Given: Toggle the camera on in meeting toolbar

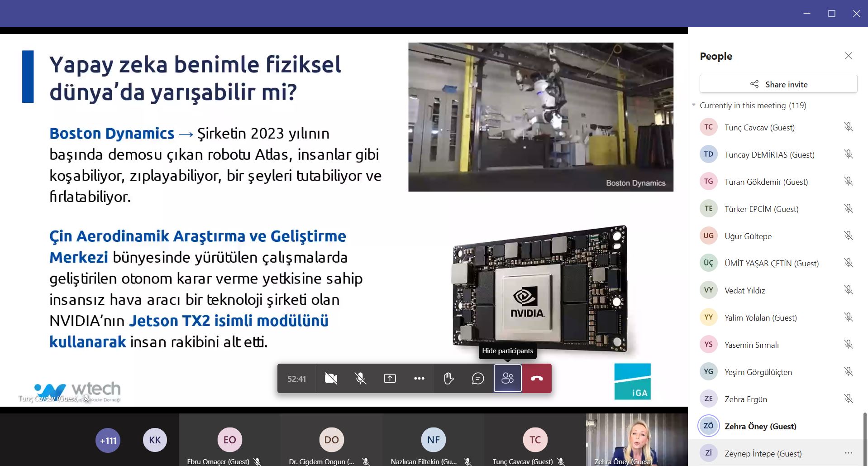Looking at the screenshot, I should 331,378.
